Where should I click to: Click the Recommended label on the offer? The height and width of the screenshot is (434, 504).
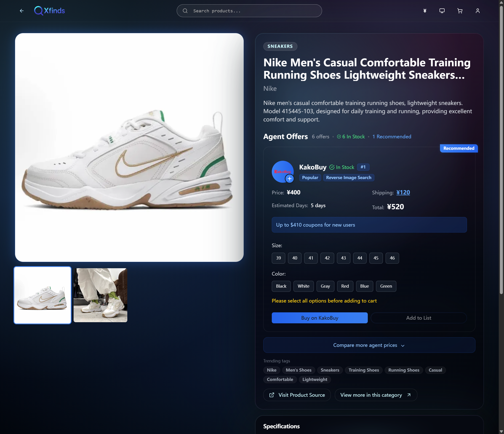click(459, 148)
